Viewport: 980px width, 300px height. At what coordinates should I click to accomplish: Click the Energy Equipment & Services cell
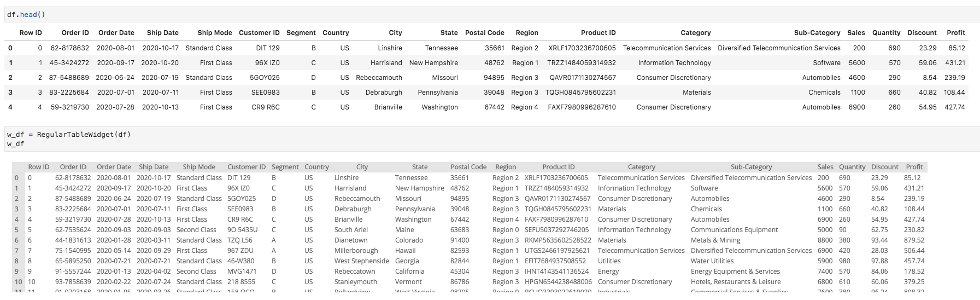tap(735, 272)
